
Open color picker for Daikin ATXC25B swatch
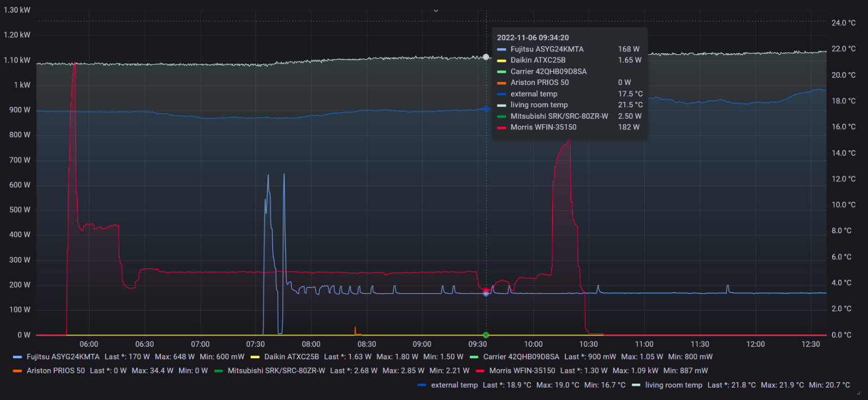pos(255,357)
